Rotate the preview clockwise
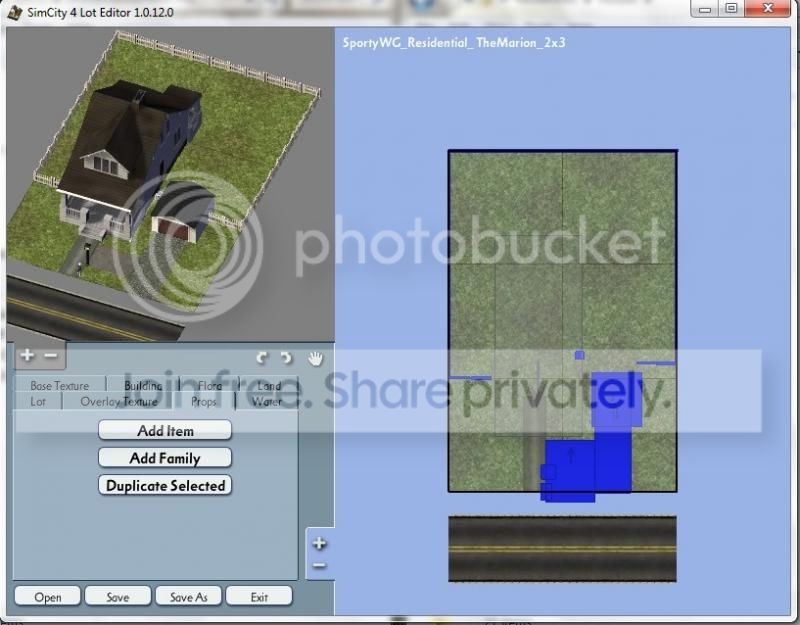This screenshot has width=800, height=625. click(287, 358)
